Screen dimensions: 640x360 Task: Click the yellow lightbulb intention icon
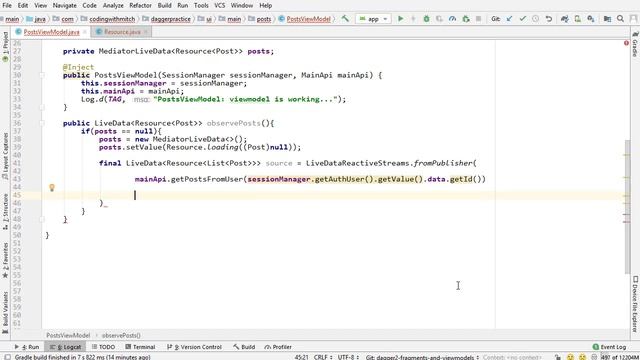click(52, 187)
